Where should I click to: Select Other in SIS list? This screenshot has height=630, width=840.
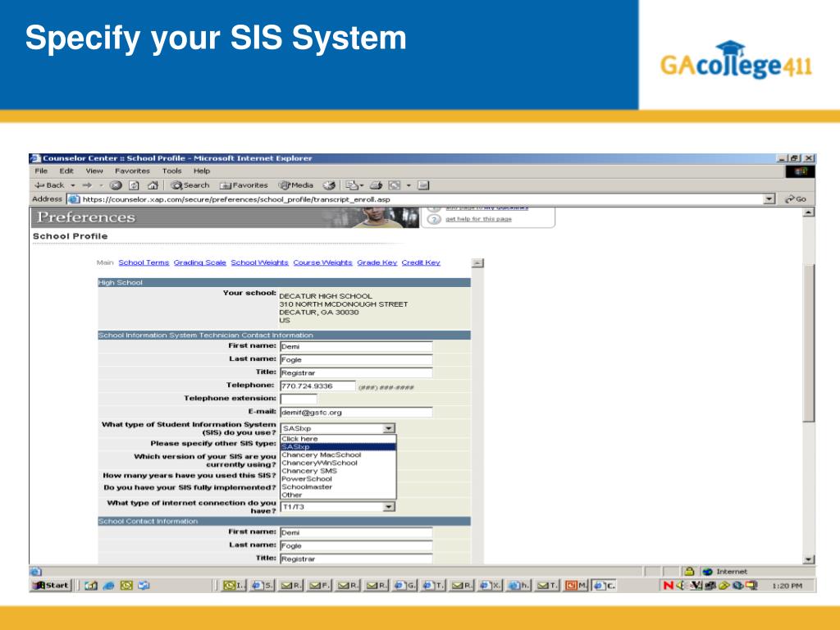(x=338, y=495)
